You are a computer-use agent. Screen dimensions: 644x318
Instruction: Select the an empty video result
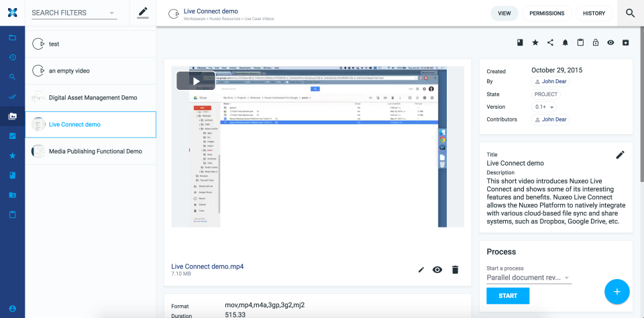[91, 70]
